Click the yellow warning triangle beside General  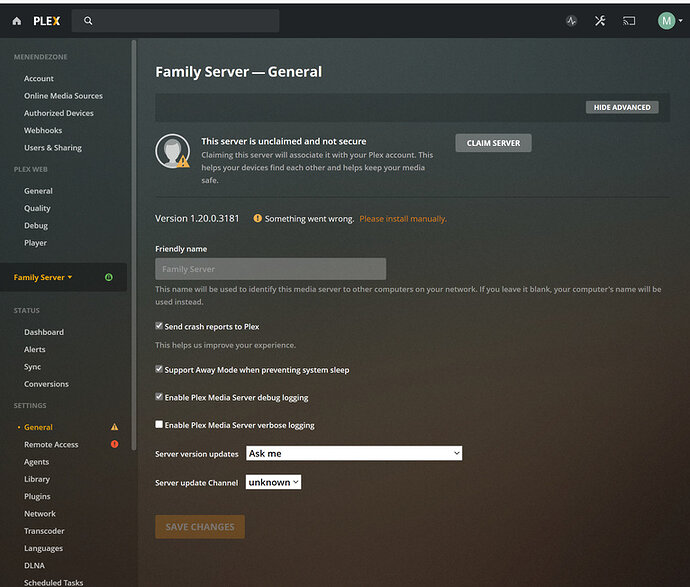pyautogui.click(x=114, y=427)
